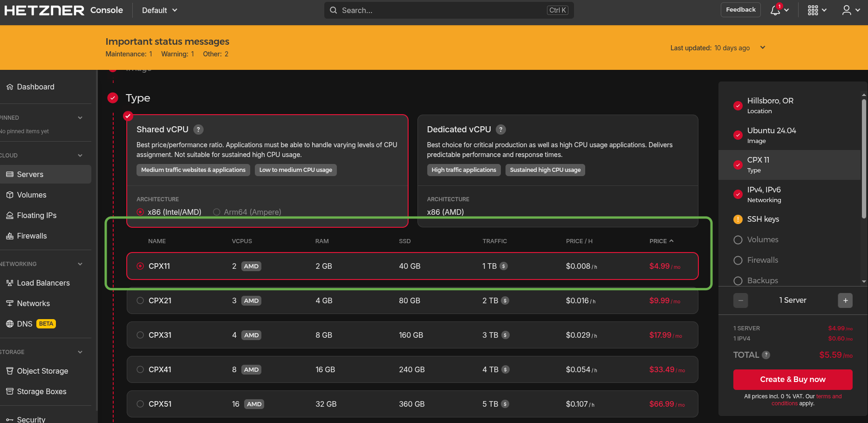Viewport: 868px width, 423px height.
Task: Select the Arm64 (Ampere) architecture radio
Action: point(217,212)
